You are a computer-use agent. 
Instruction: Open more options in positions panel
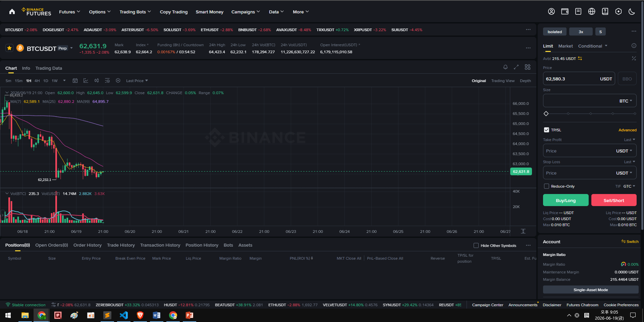pos(528,245)
